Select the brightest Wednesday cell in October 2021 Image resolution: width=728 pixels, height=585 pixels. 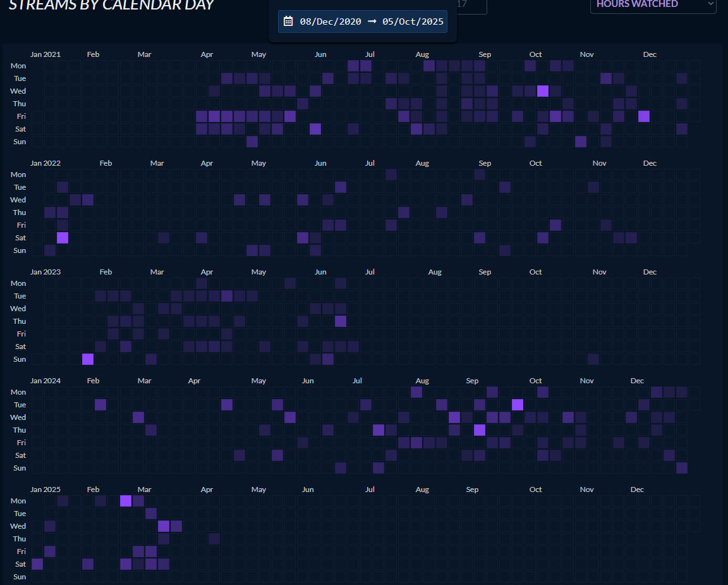(543, 91)
